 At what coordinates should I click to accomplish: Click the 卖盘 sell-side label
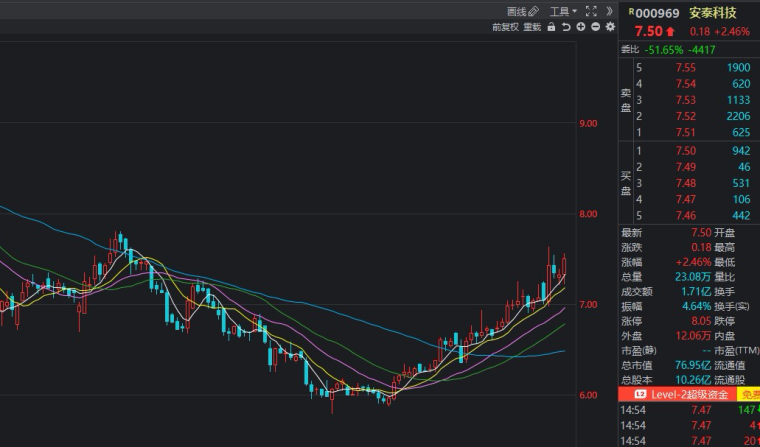click(628, 100)
